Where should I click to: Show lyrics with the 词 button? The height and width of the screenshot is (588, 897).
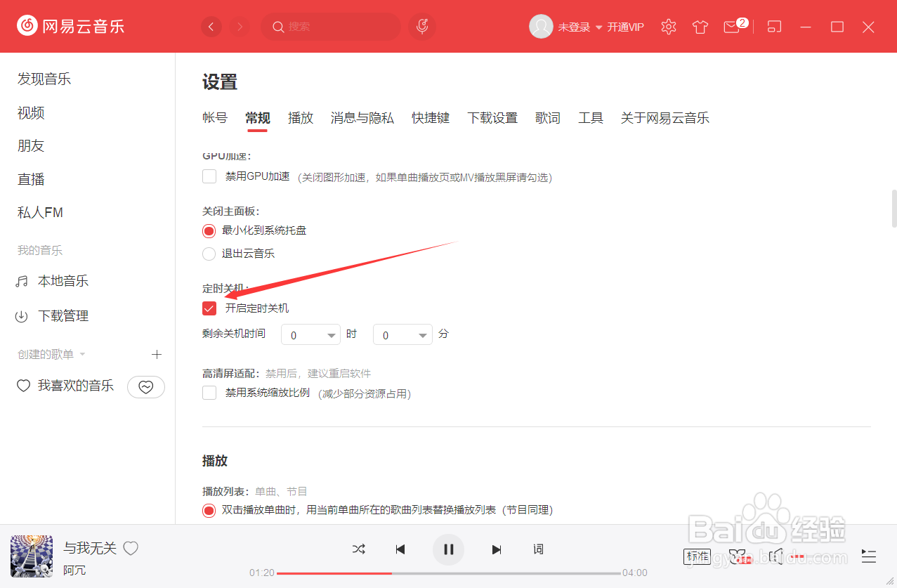click(538, 549)
